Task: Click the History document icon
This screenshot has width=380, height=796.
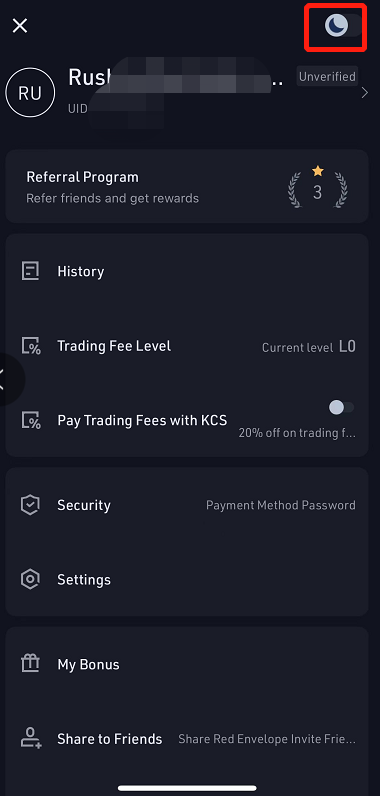Action: pos(30,271)
